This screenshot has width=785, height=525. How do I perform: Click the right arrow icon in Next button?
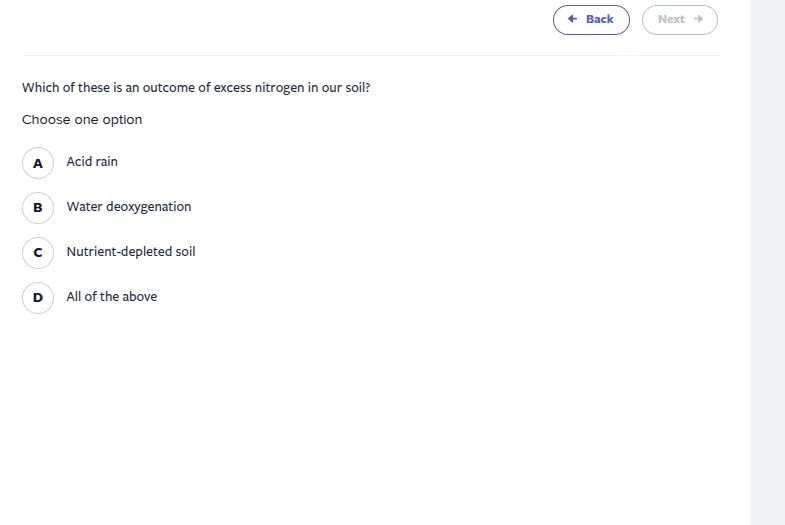click(x=698, y=19)
